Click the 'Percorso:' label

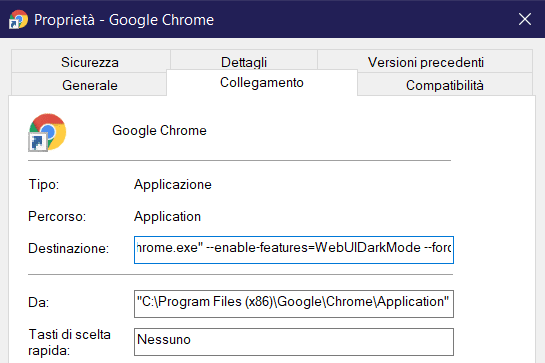tap(57, 216)
